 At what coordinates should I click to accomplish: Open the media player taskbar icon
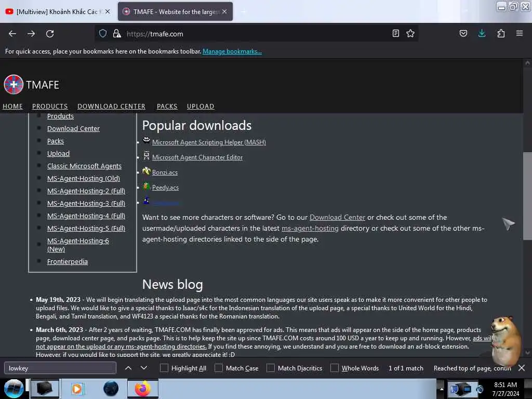click(x=77, y=389)
